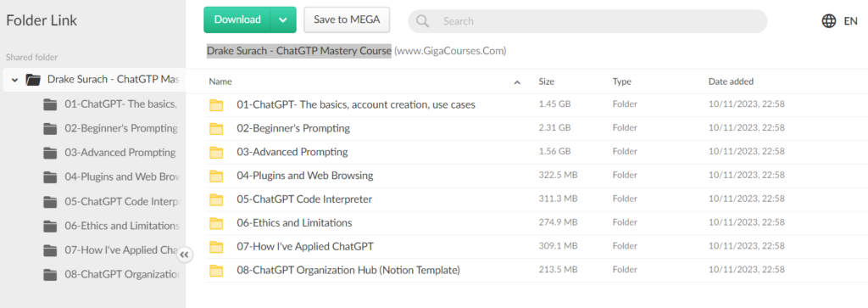Select 03-Advanced Prompting in the sidebar tree
This screenshot has height=308, width=868.
pos(120,153)
